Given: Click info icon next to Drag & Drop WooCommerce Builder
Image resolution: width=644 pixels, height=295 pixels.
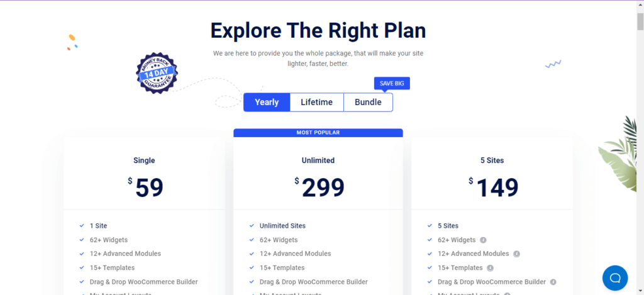Looking at the screenshot, I should [x=553, y=282].
